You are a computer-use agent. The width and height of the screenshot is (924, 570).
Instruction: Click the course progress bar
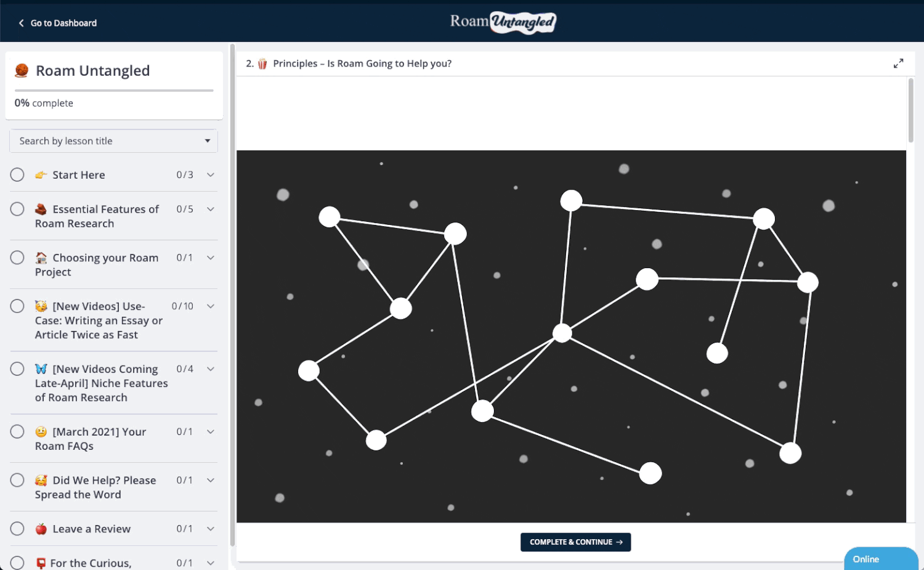[114, 91]
